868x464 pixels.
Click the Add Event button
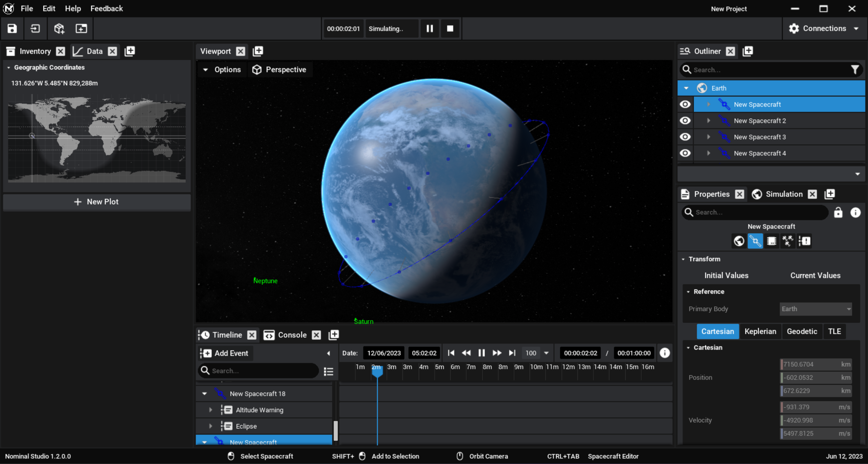click(x=225, y=353)
